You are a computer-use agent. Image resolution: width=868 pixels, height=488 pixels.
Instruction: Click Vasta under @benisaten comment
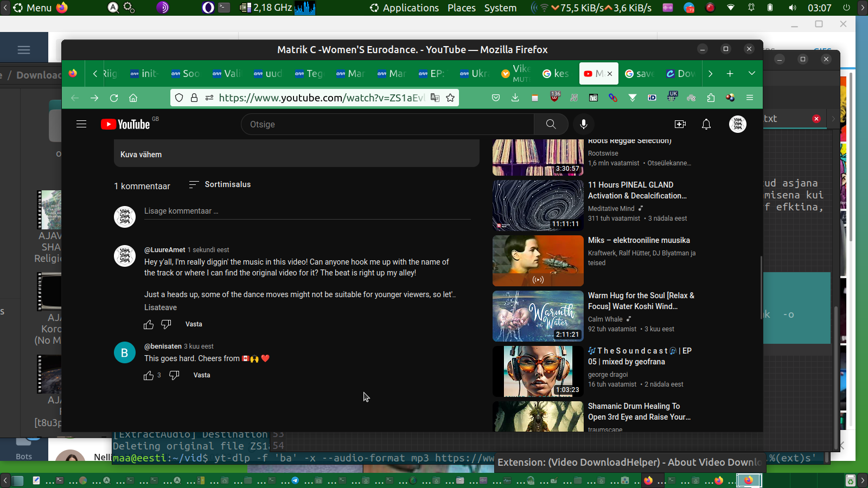[x=202, y=375]
